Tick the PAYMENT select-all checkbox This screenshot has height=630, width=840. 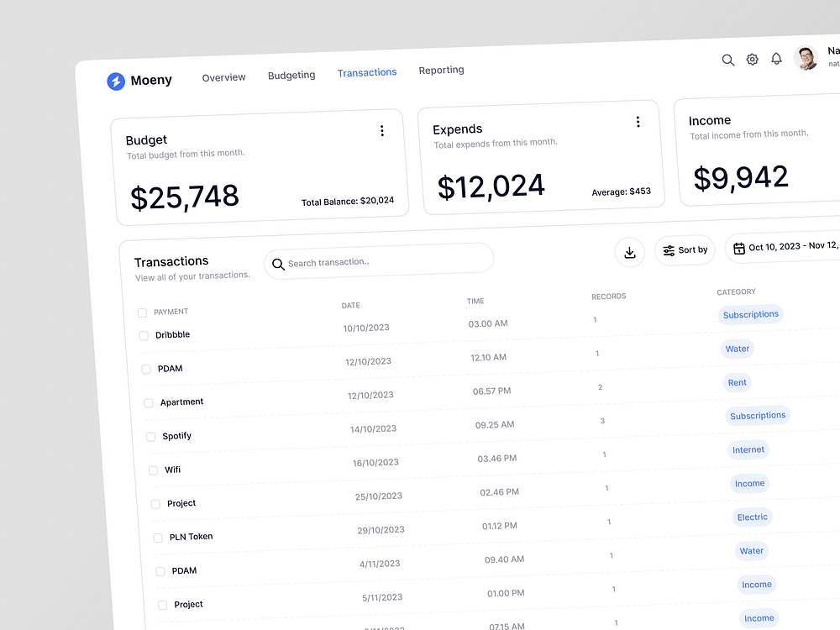(141, 312)
